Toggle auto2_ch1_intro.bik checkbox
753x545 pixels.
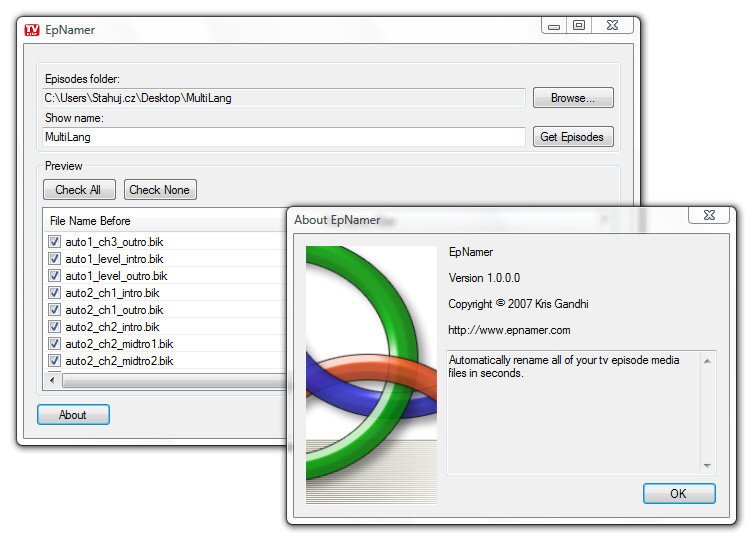click(x=54, y=293)
